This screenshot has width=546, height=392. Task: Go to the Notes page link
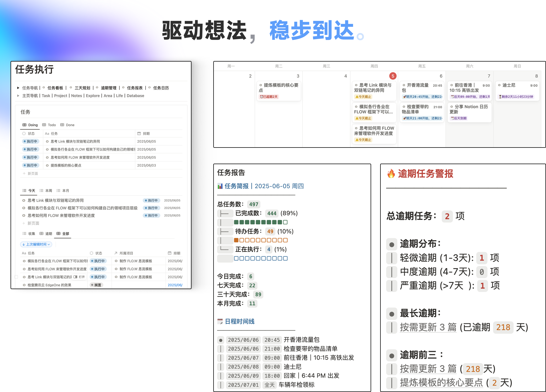[77, 96]
